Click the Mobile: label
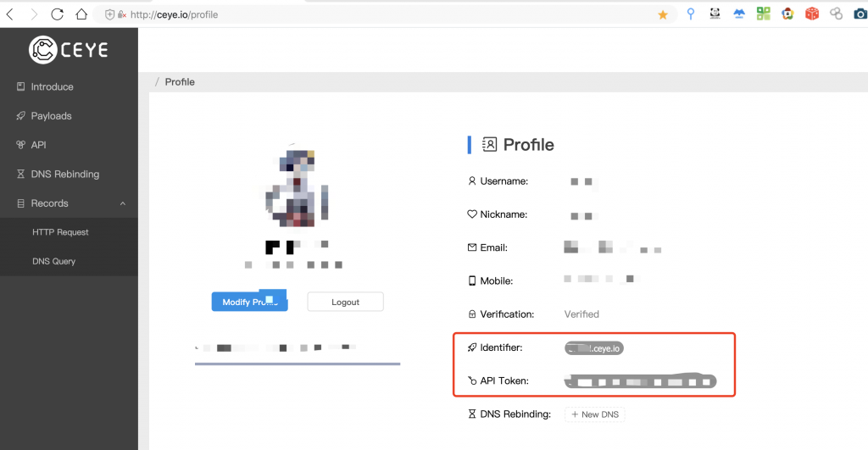 point(497,281)
